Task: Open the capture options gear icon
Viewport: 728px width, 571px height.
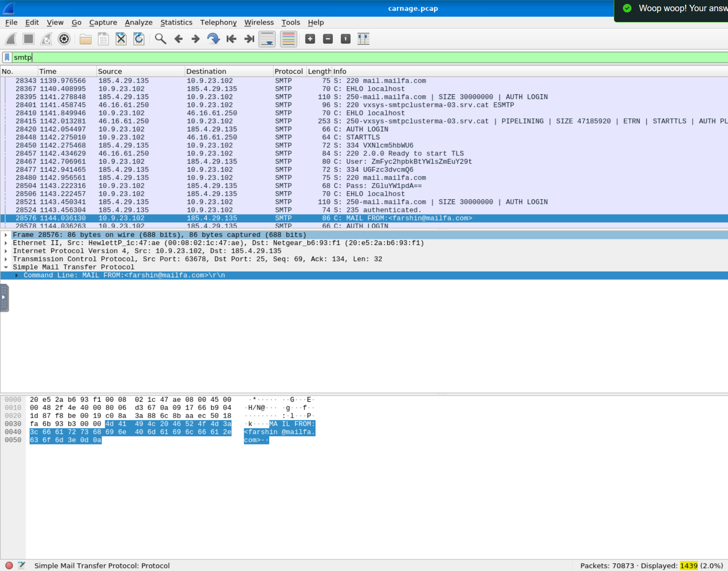Action: 64,39
